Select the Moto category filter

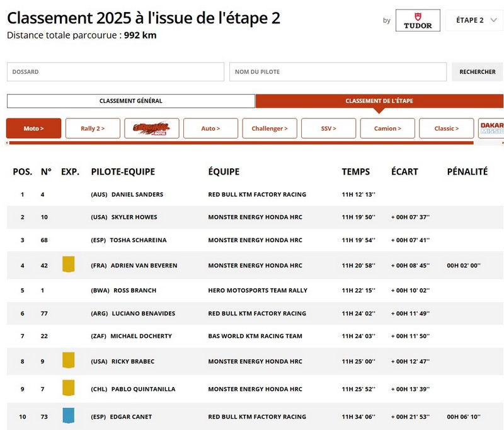click(x=35, y=128)
